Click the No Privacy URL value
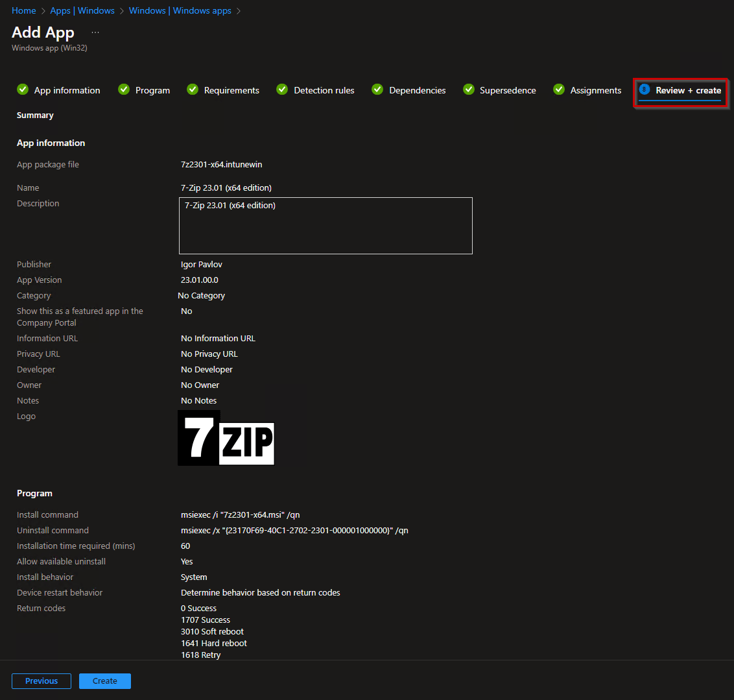 coord(209,354)
